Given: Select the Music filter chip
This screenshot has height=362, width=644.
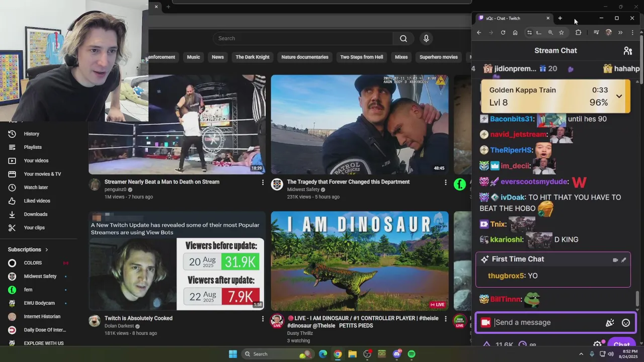Looking at the screenshot, I should pyautogui.click(x=194, y=57).
